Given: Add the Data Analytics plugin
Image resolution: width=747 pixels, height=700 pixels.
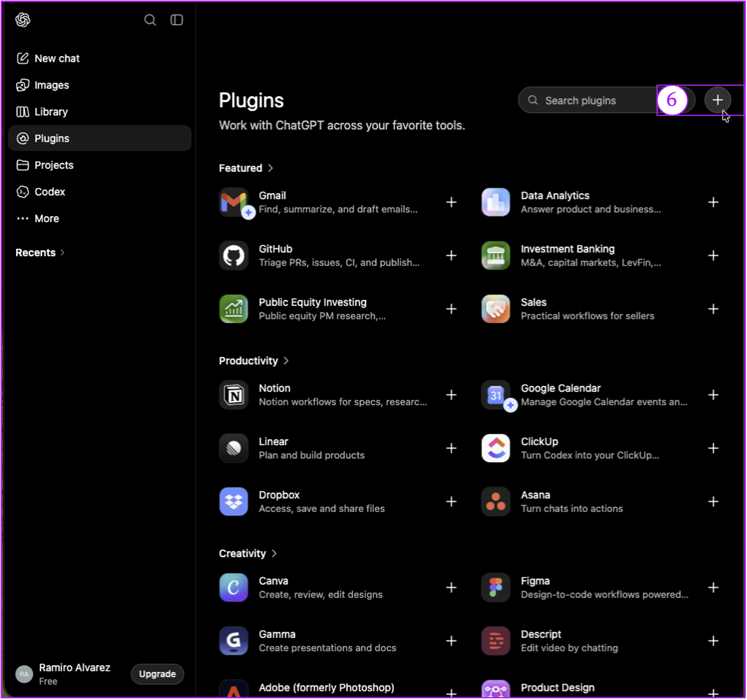Looking at the screenshot, I should coord(713,202).
